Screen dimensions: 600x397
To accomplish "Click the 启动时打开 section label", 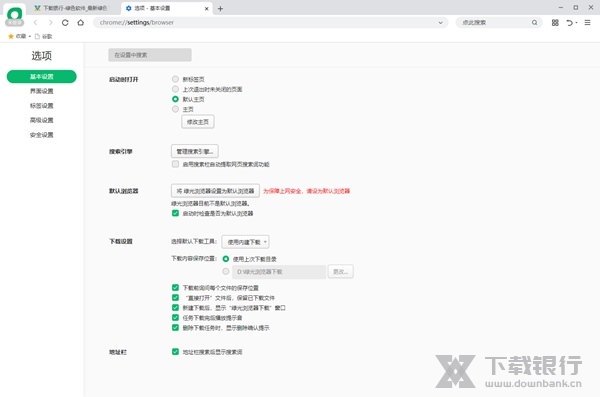I will [124, 79].
